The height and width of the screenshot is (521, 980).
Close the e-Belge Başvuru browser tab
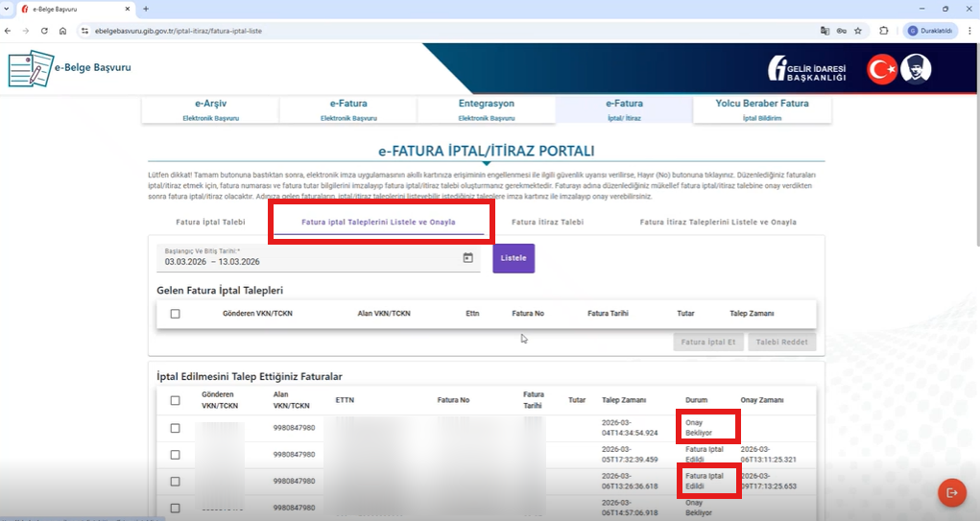pyautogui.click(x=128, y=9)
